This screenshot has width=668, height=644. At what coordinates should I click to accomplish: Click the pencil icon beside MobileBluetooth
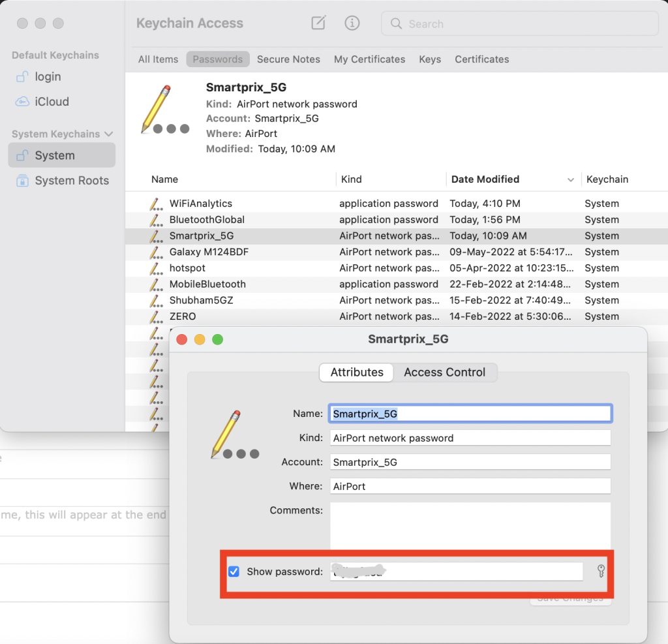click(x=156, y=284)
